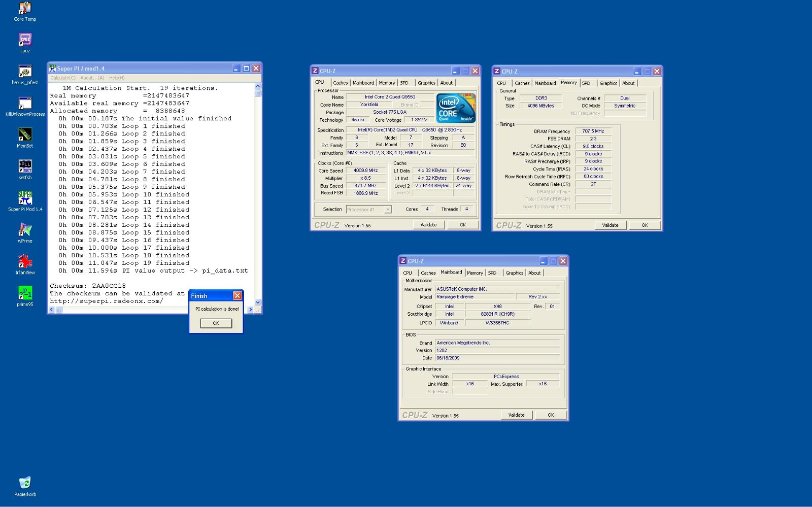This screenshot has width=812, height=507.
Task: Click the Z icon of the CPU tab CPU-Z window
Action: [x=315, y=71]
